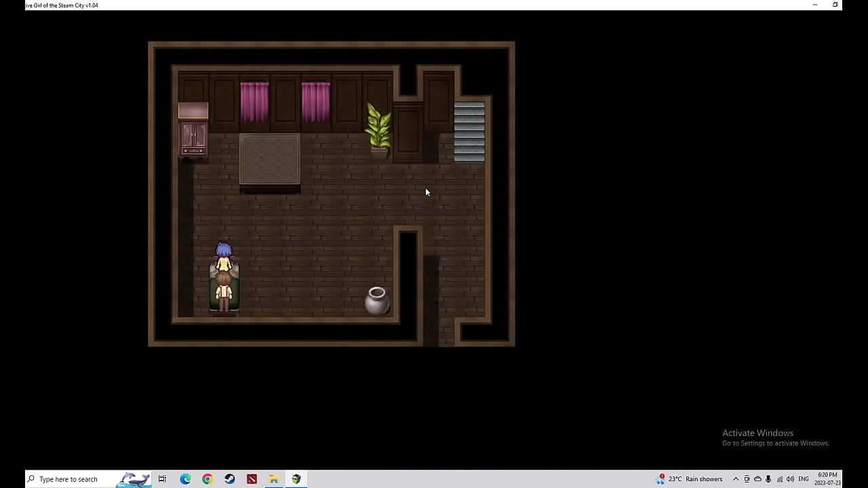Open the volume control speaker icon

click(x=790, y=479)
